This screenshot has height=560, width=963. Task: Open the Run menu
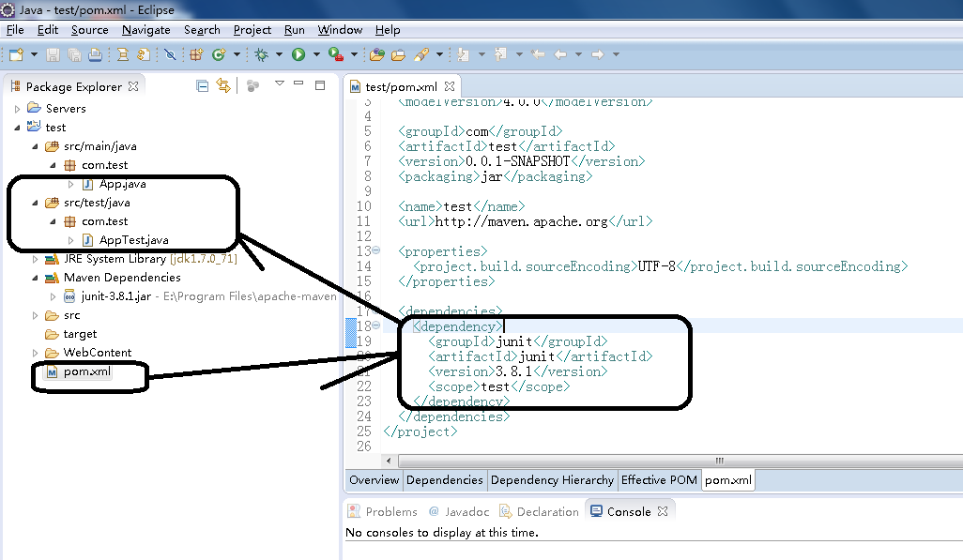295,30
